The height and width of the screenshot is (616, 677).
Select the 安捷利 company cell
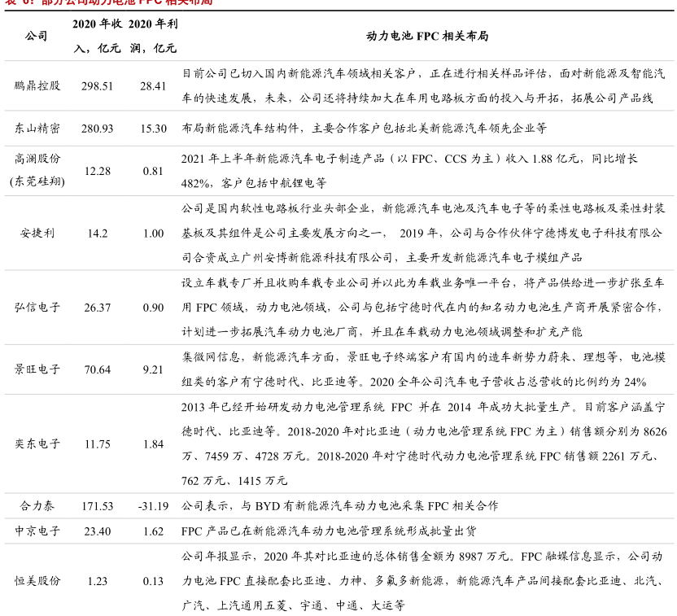pos(37,234)
